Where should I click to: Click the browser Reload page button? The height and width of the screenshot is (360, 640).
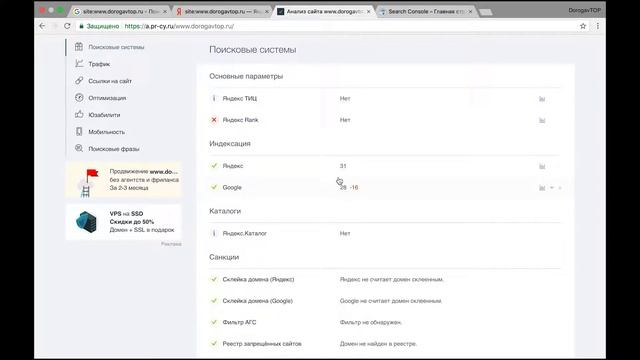pyautogui.click(x=67, y=26)
